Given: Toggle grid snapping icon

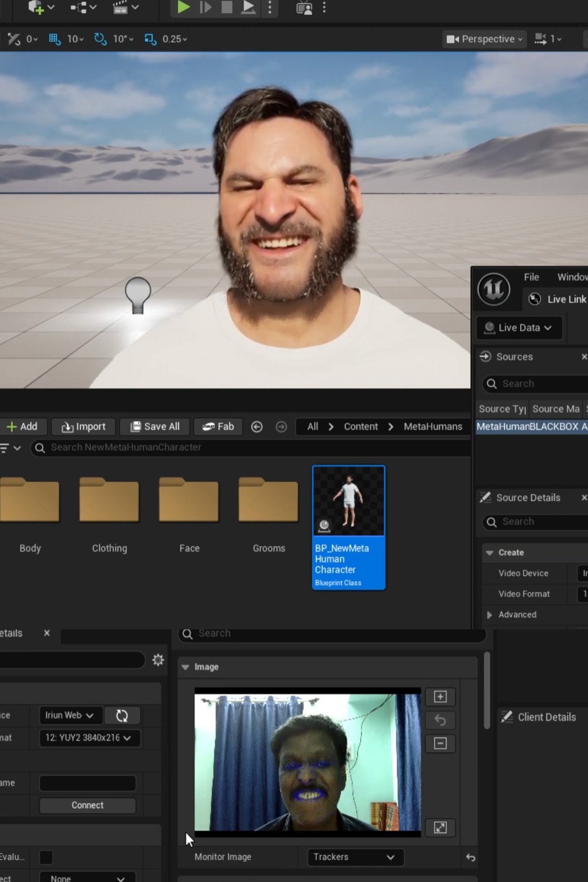Looking at the screenshot, I should tap(55, 38).
